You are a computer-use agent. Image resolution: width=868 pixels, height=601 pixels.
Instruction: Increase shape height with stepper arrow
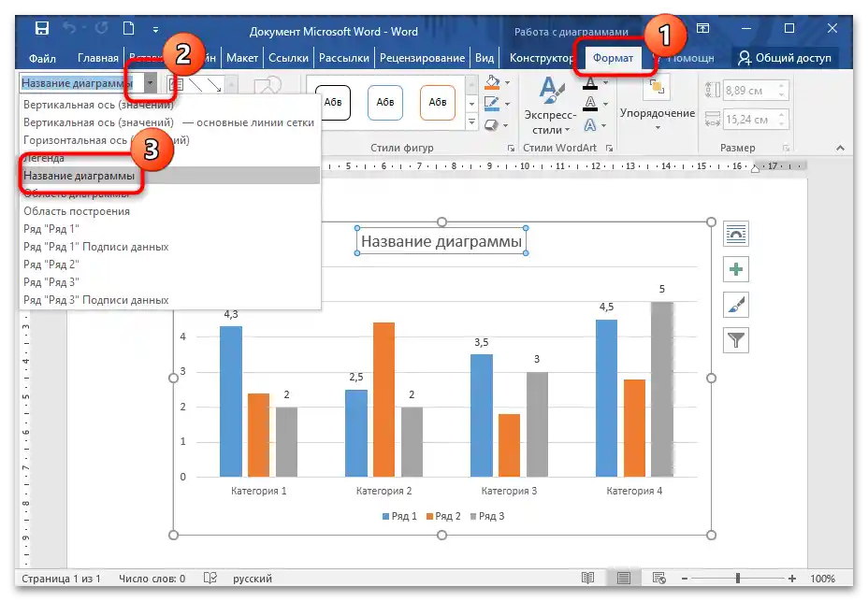782,86
